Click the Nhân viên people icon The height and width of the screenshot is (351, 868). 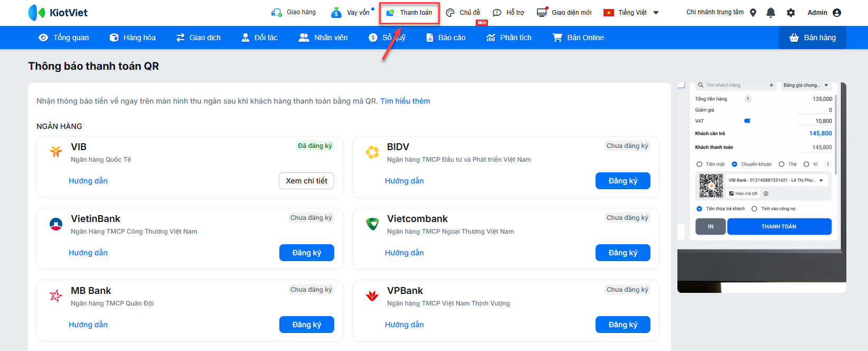[304, 38]
